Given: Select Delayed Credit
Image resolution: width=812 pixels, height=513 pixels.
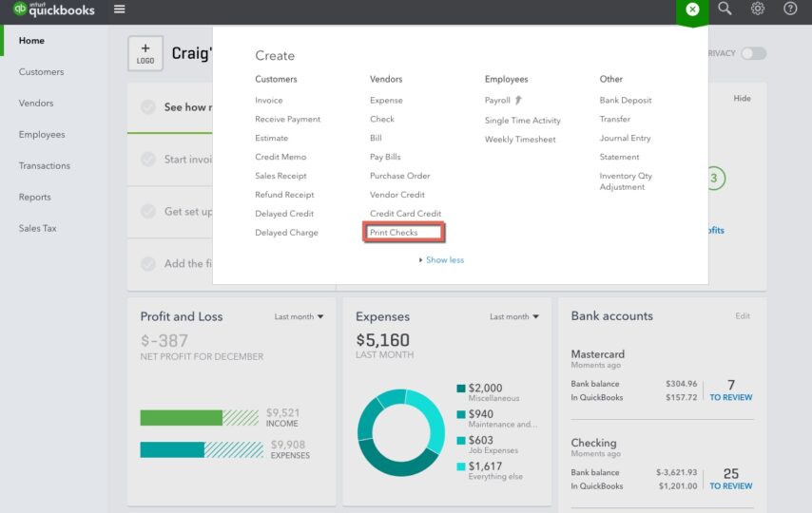Looking at the screenshot, I should point(284,214).
